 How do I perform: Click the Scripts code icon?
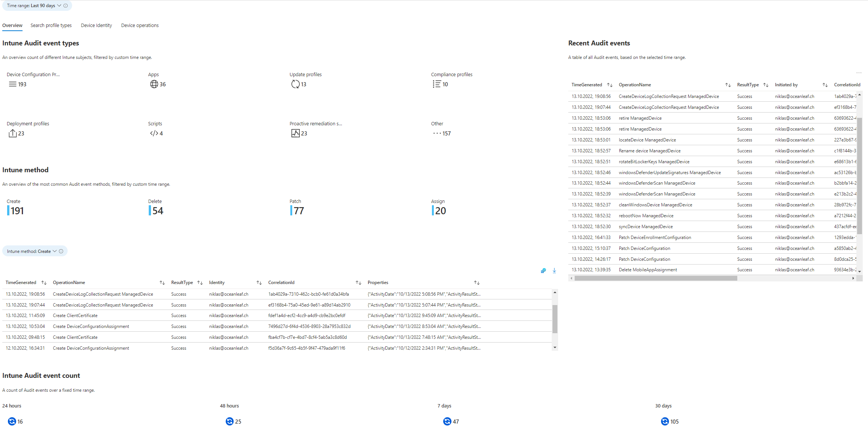(154, 133)
